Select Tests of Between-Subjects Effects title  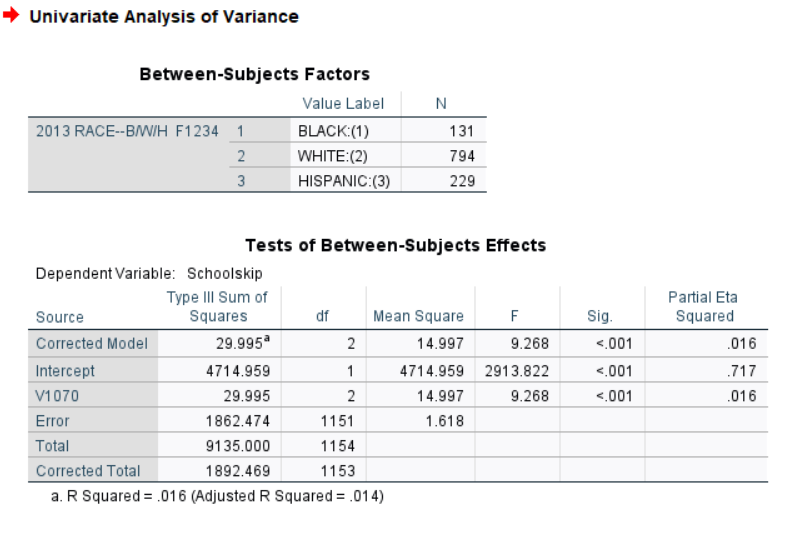(x=396, y=245)
